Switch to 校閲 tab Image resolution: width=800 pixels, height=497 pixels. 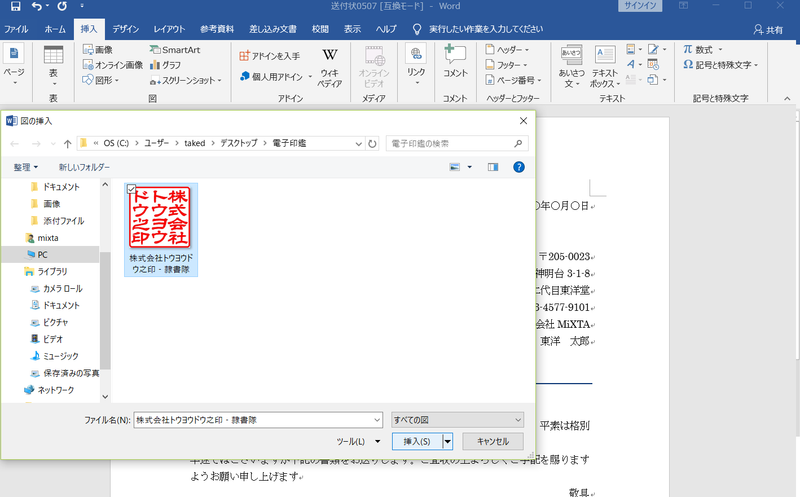click(320, 29)
